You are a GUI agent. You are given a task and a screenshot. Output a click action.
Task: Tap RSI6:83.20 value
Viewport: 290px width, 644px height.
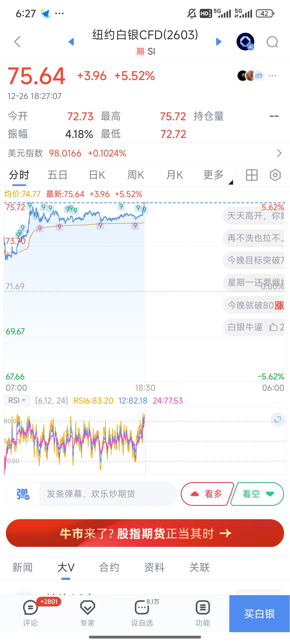93,401
